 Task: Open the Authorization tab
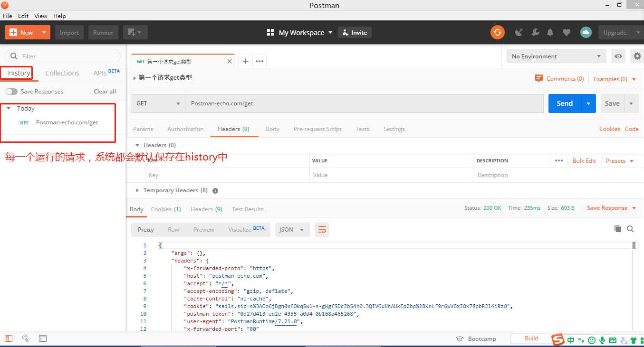[185, 129]
